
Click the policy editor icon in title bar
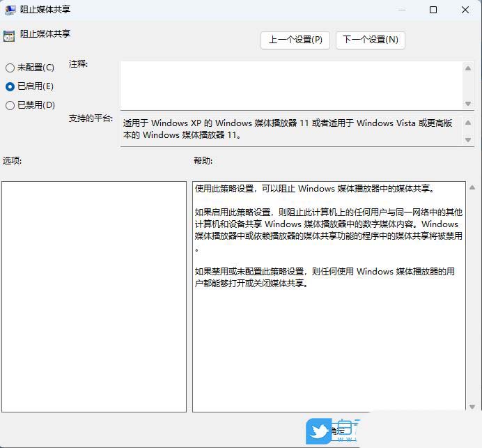point(10,10)
